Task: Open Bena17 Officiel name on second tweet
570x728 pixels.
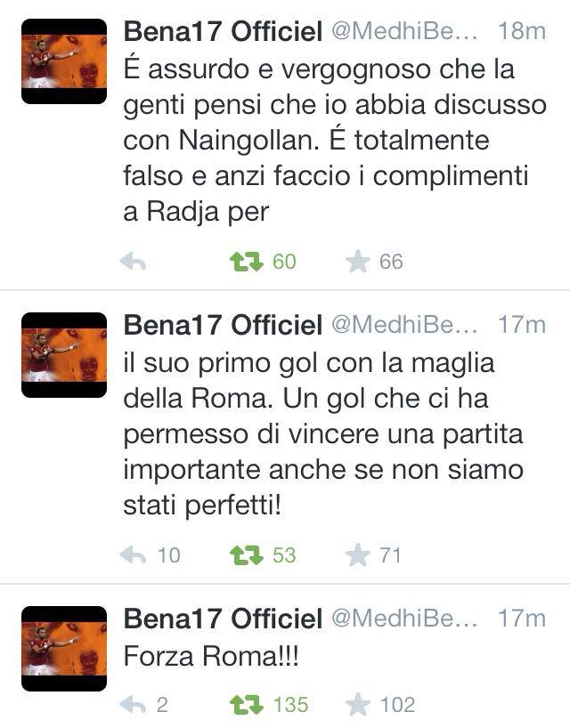Action: [x=223, y=326]
